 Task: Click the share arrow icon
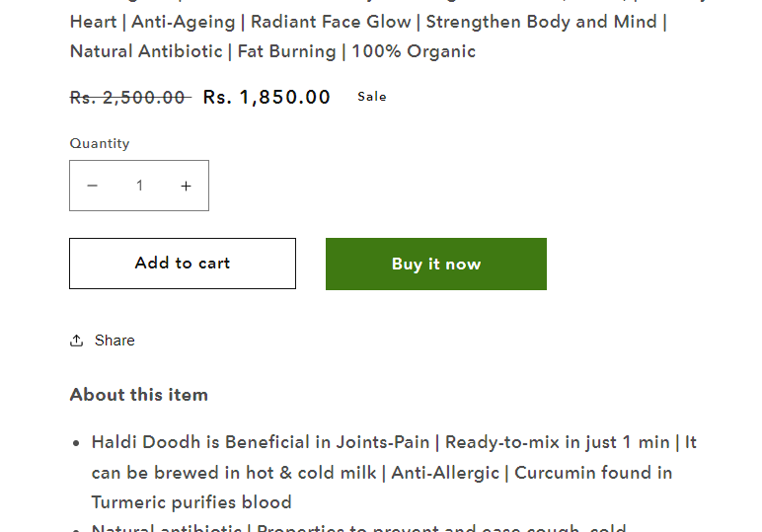click(x=76, y=341)
